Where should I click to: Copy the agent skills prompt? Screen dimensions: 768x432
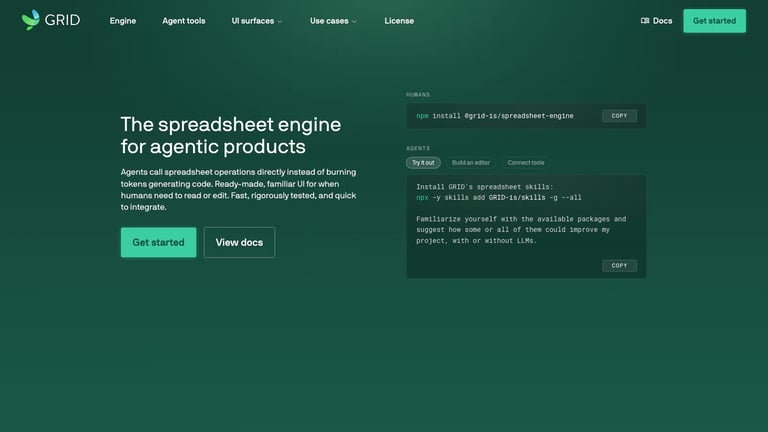619,265
